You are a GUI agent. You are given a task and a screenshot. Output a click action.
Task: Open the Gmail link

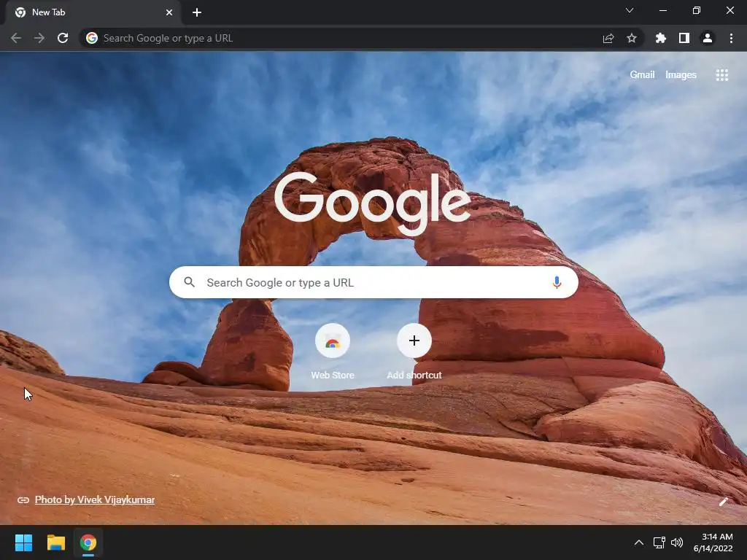coord(642,75)
